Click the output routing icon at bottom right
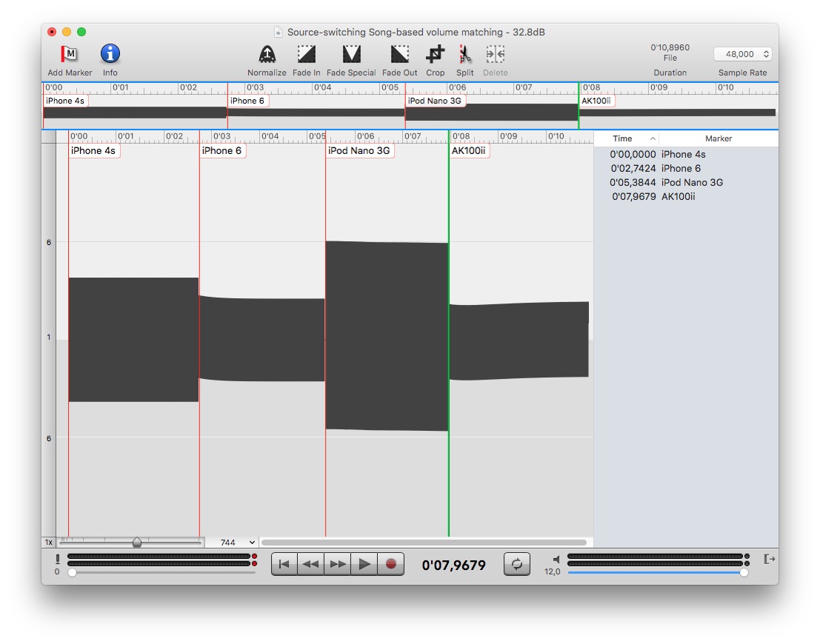Screen dimensions: 820x644 tap(769, 560)
